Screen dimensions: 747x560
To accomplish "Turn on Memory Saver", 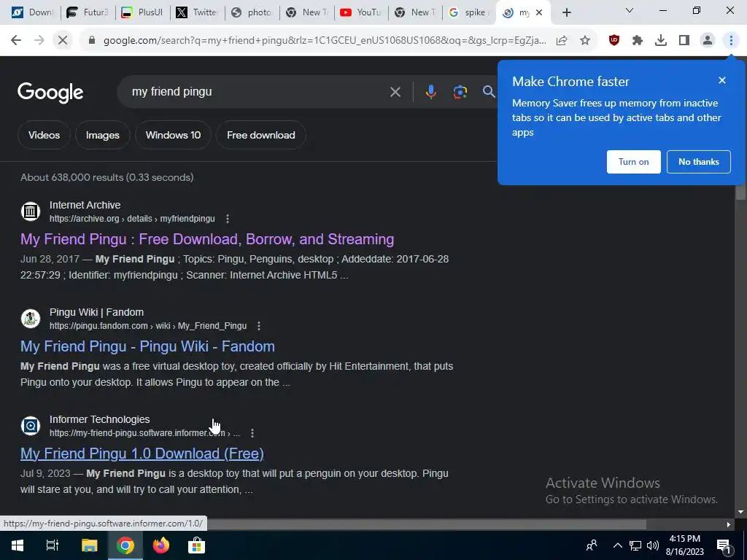I will [x=634, y=162].
